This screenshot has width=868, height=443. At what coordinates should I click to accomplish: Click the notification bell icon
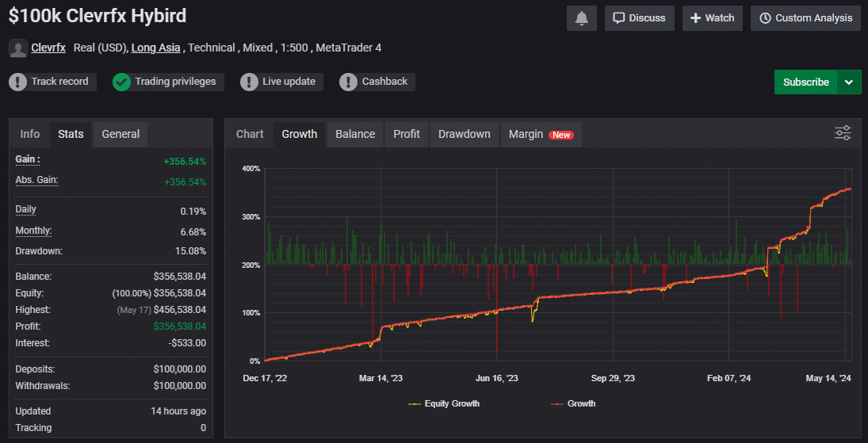(581, 18)
